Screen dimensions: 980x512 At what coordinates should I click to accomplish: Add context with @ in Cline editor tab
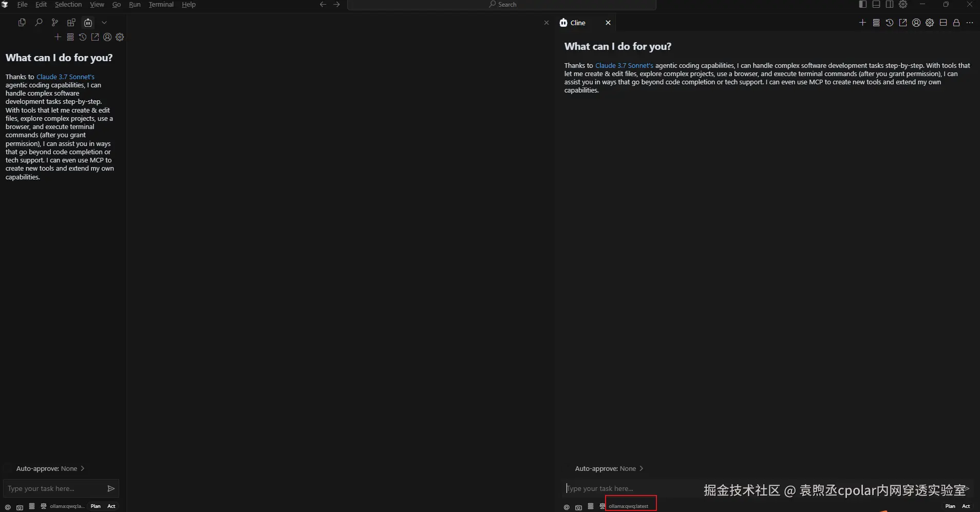[x=567, y=507]
